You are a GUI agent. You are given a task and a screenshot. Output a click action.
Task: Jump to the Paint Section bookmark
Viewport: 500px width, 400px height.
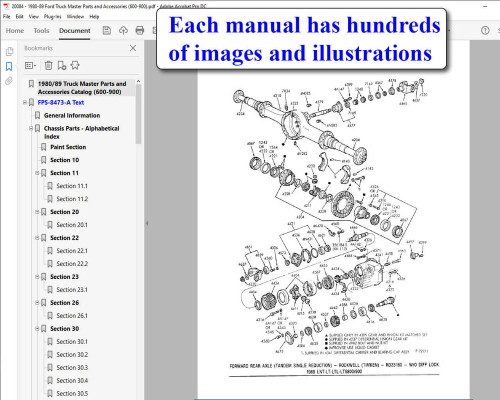(68, 147)
